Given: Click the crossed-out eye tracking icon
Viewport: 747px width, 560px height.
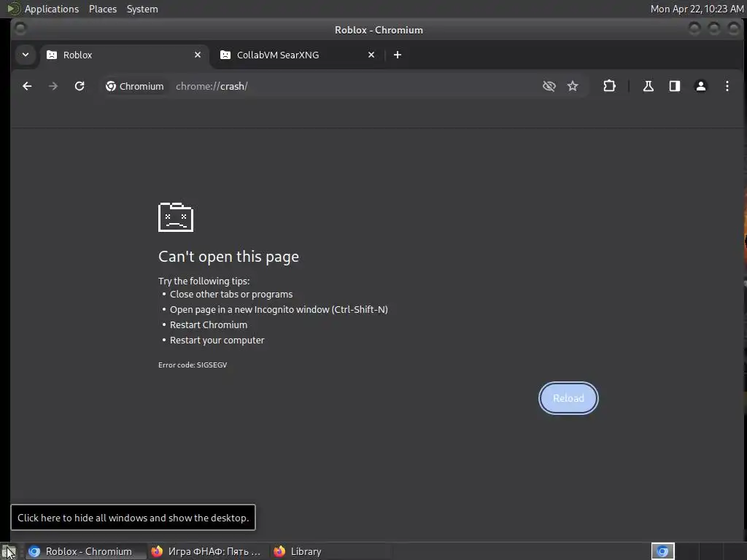Looking at the screenshot, I should click(x=549, y=86).
